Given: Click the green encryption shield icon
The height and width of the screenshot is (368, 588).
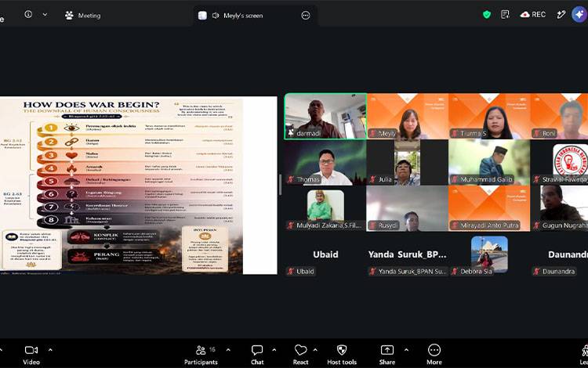Looking at the screenshot, I should pyautogui.click(x=487, y=15).
